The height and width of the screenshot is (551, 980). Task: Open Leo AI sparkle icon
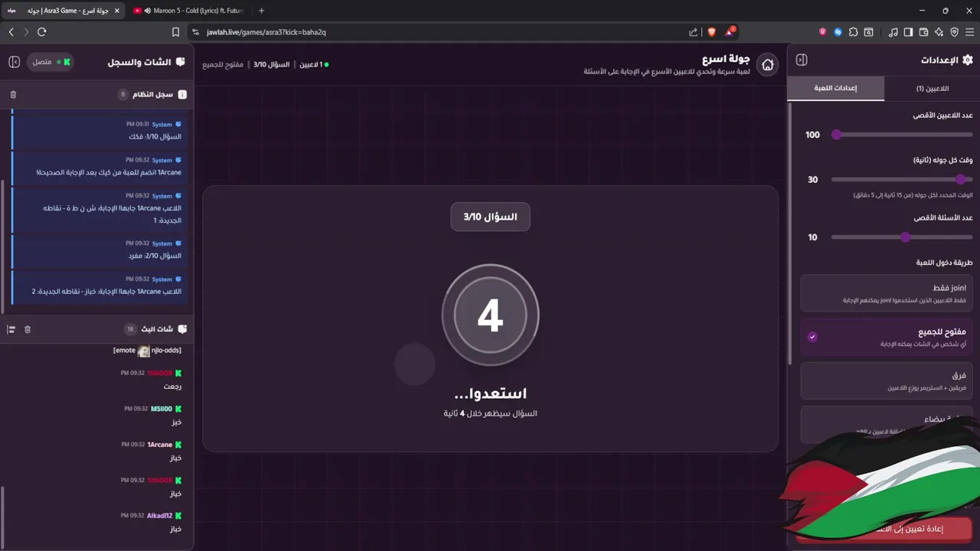pyautogui.click(x=939, y=32)
